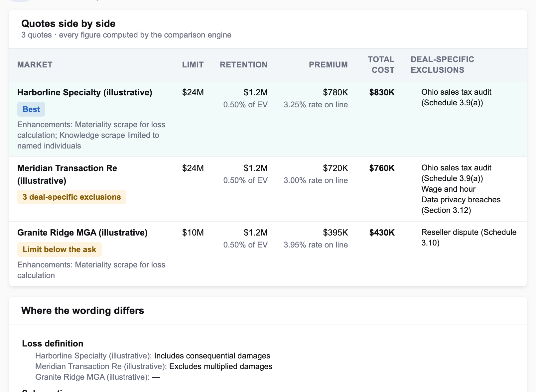
Task: Click the $10M limit for Granite Ridge
Action: (193, 233)
